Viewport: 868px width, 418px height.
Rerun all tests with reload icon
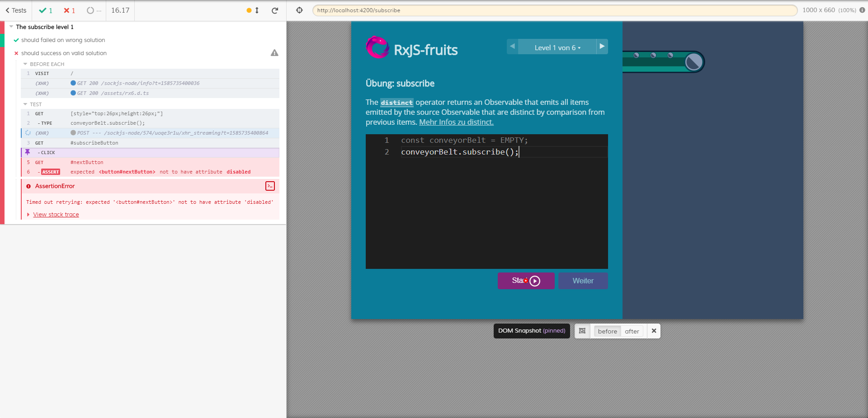[275, 10]
